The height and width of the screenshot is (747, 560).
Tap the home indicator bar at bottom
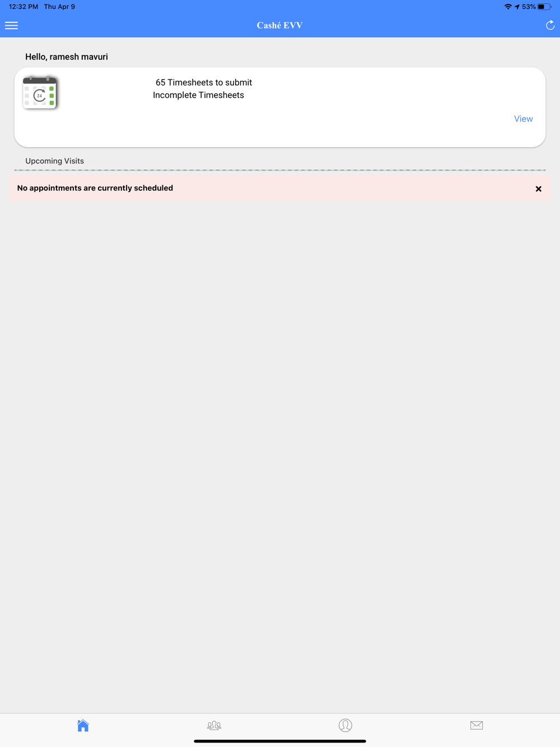coord(280,741)
